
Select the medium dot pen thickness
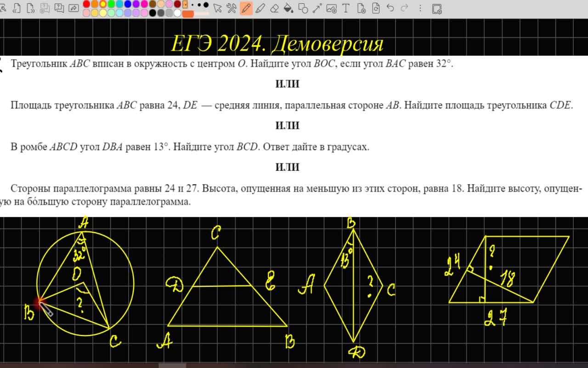[199, 5]
